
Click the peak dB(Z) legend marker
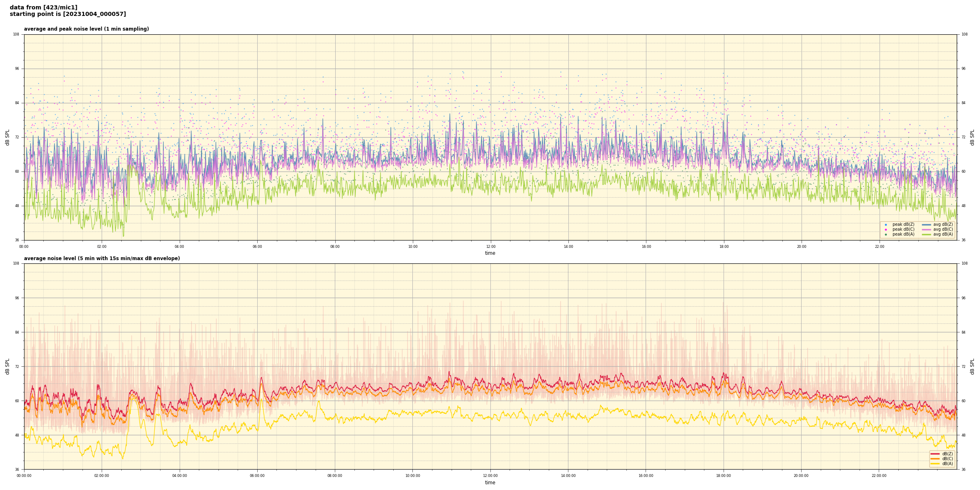(x=886, y=225)
